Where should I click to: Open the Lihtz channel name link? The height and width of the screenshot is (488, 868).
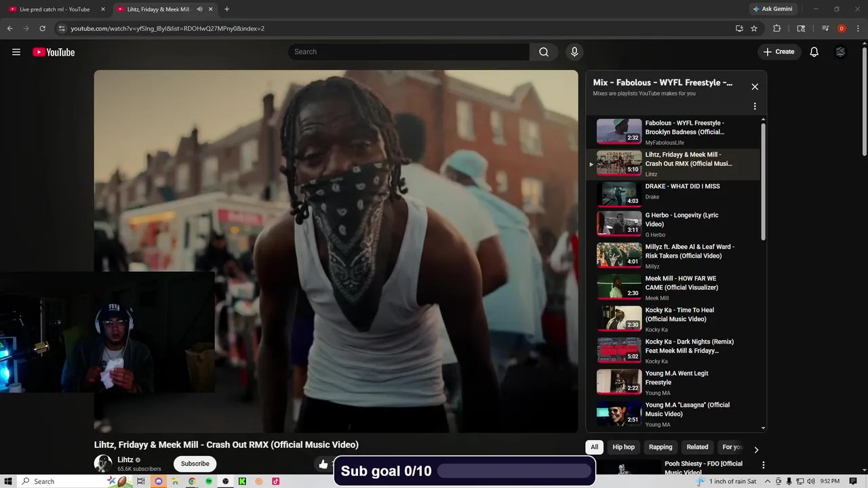coord(125,460)
